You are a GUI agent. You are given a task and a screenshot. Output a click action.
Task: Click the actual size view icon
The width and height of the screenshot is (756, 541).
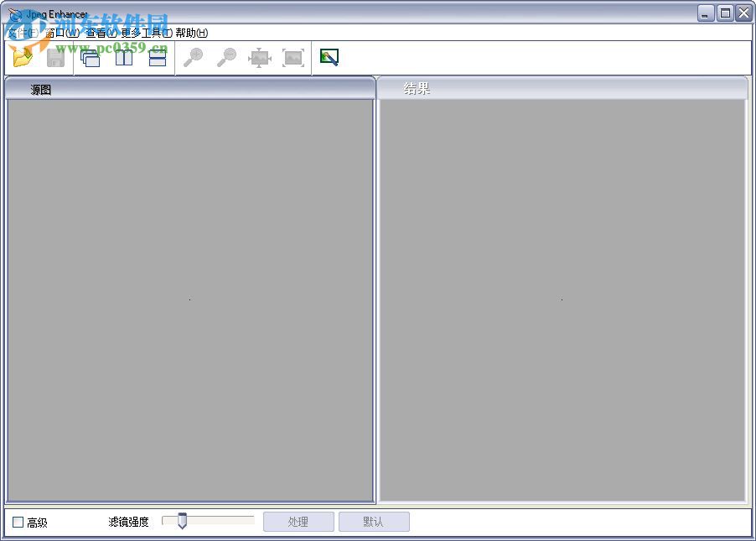[293, 57]
